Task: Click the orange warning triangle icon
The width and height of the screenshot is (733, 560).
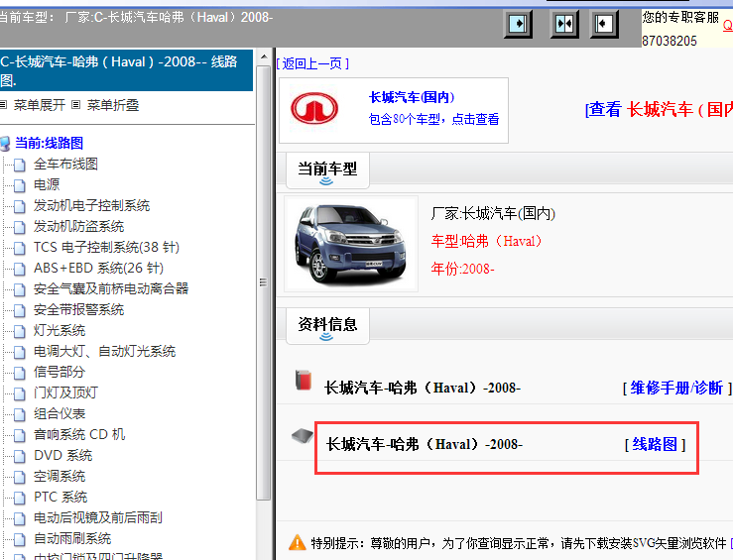Action: [298, 543]
